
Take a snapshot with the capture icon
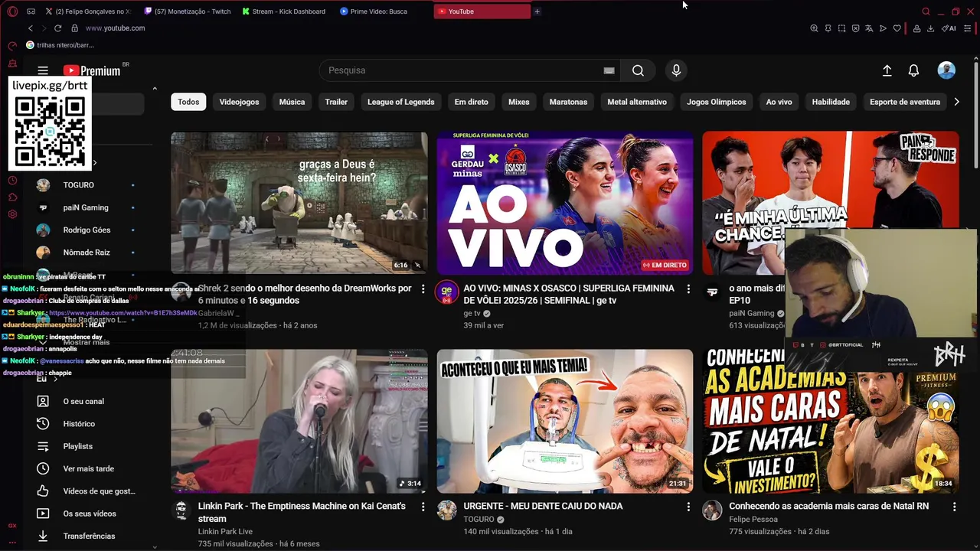coord(841,28)
